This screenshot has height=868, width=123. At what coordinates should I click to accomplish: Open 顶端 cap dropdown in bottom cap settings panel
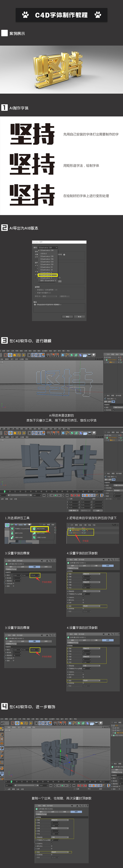click(x=60, y=820)
